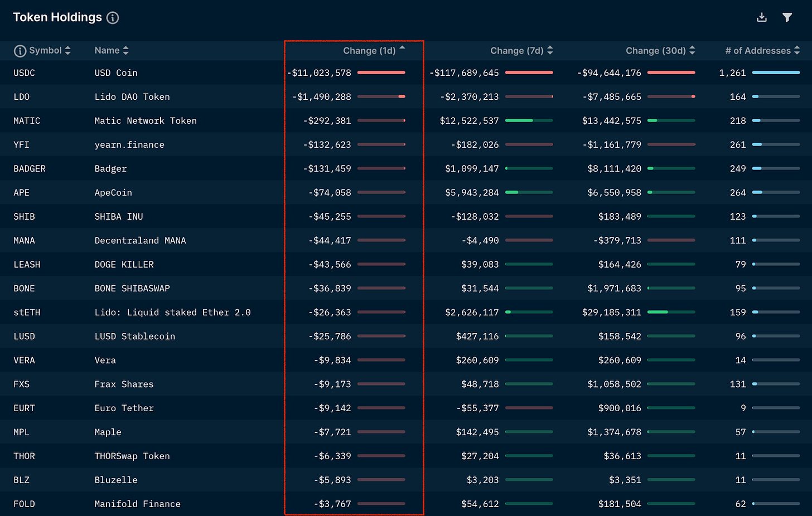
Task: Click the Euro Tether name
Action: click(124, 409)
